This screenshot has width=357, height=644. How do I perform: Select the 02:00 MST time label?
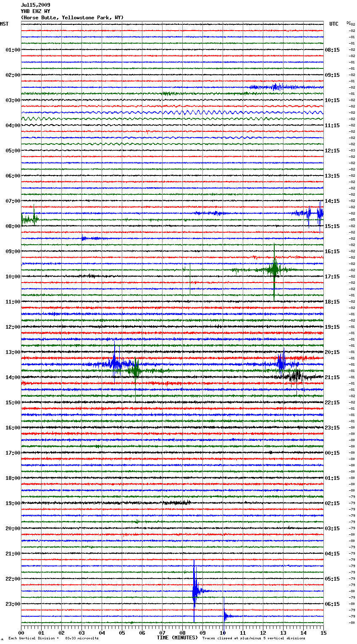click(x=13, y=75)
